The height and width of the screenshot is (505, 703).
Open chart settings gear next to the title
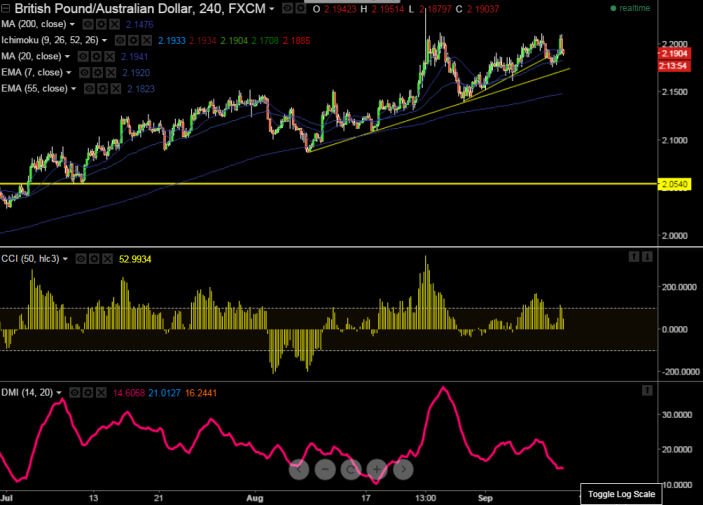[300, 8]
